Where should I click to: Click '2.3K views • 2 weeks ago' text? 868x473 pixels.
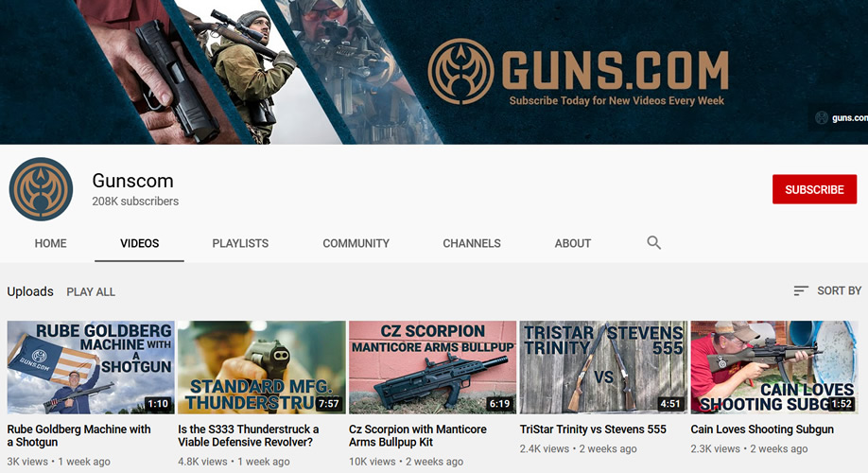(749, 448)
